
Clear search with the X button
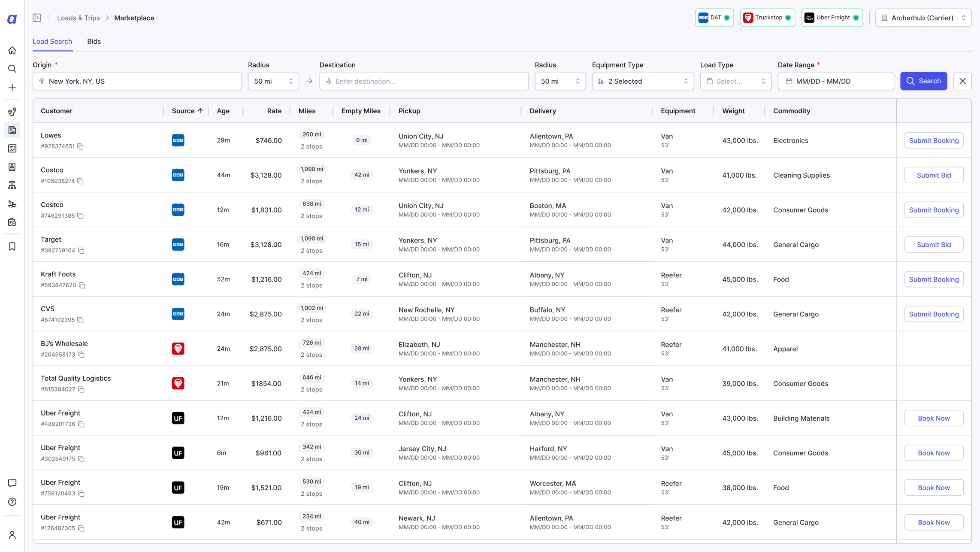(x=962, y=81)
